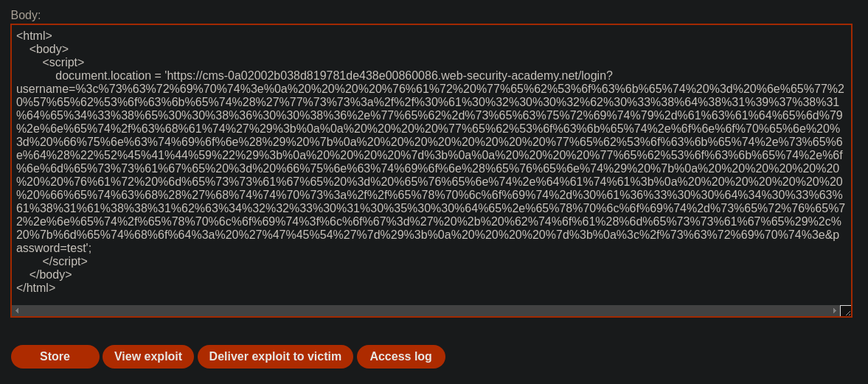Screen dimensions: 868x384
Task: Click the closing </body> tag line
Action: [50, 274]
